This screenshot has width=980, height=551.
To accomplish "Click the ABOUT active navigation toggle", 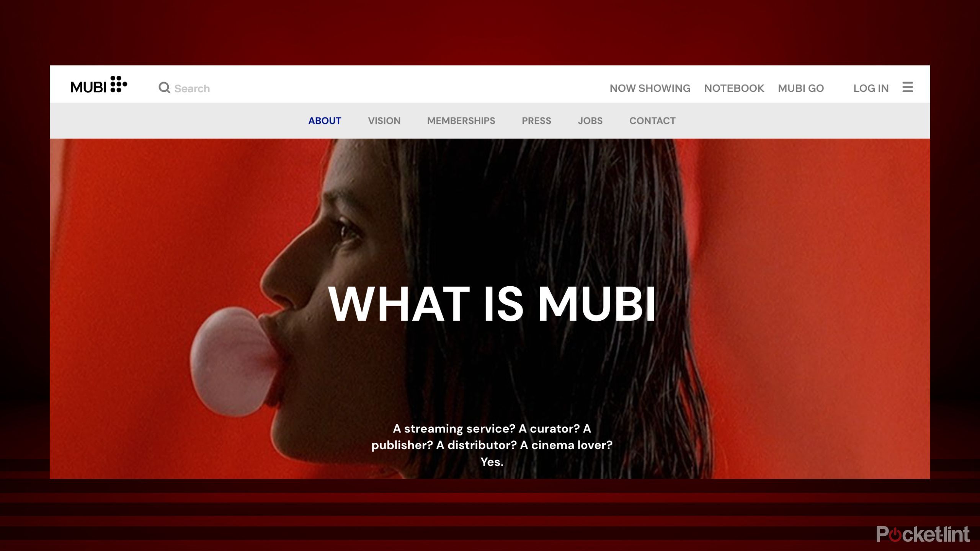I will coord(325,121).
